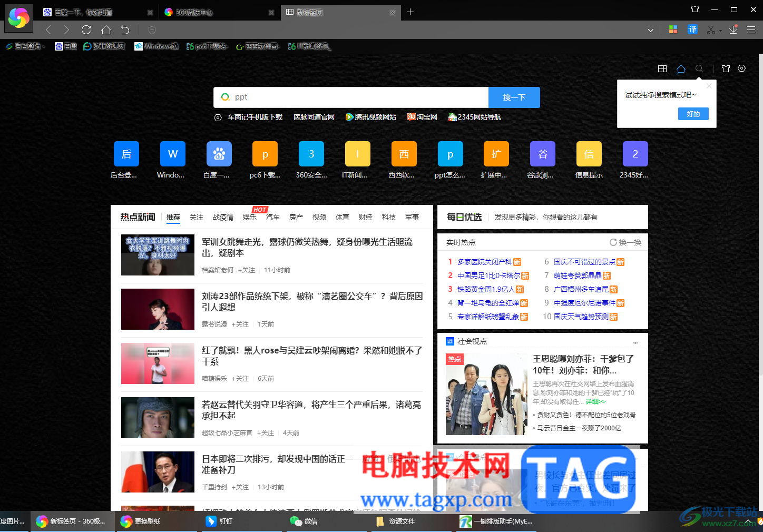
Task: Reload the page with the refresh icon
Action: 86,30
